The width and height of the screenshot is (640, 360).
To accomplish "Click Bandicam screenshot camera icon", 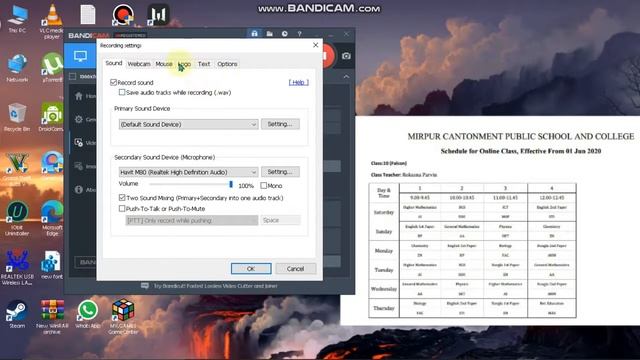I will [346, 56].
